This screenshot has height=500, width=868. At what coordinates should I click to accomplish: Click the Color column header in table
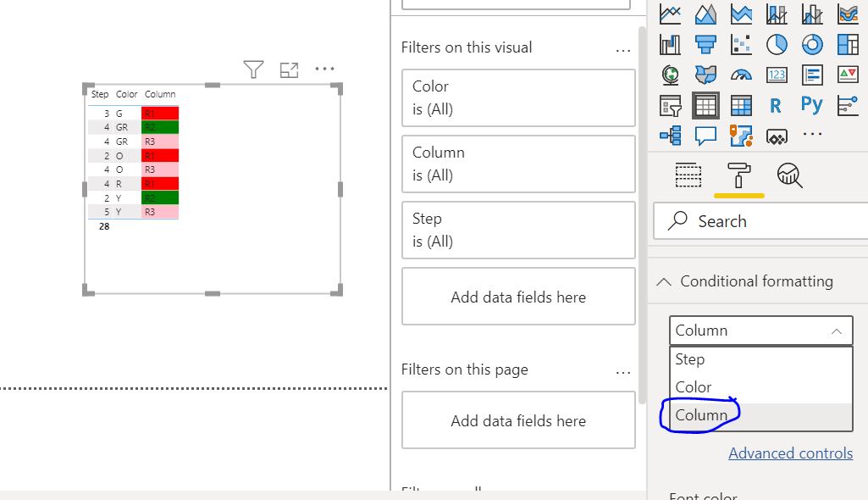pyautogui.click(x=126, y=94)
